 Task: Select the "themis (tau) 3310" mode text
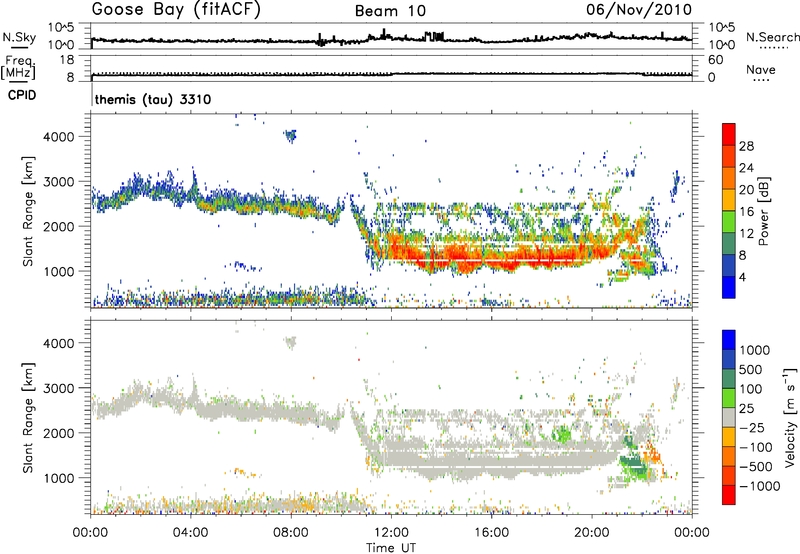coord(153,99)
